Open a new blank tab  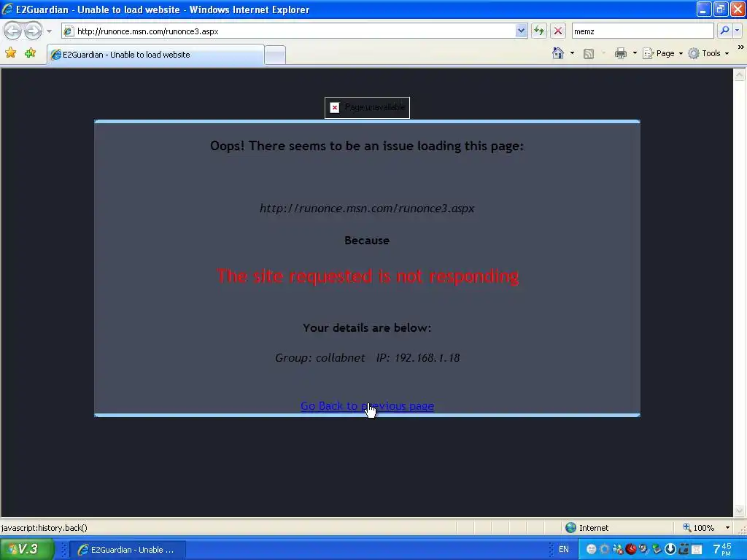click(x=275, y=55)
